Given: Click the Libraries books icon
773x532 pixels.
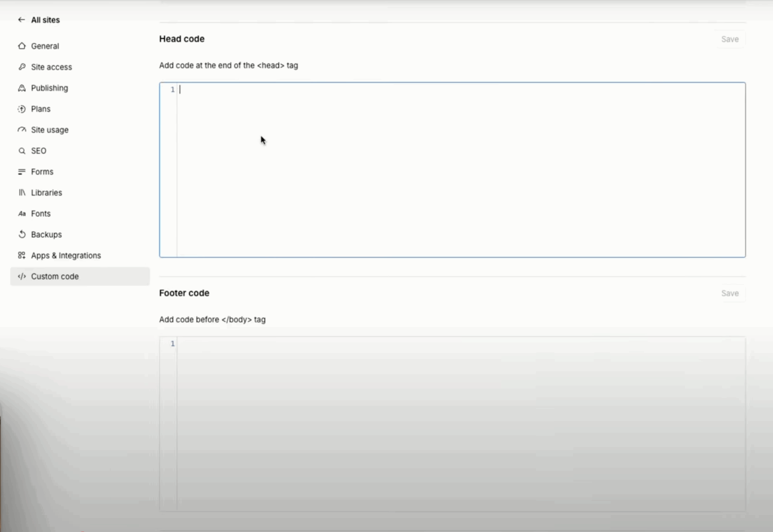Looking at the screenshot, I should click(x=22, y=193).
